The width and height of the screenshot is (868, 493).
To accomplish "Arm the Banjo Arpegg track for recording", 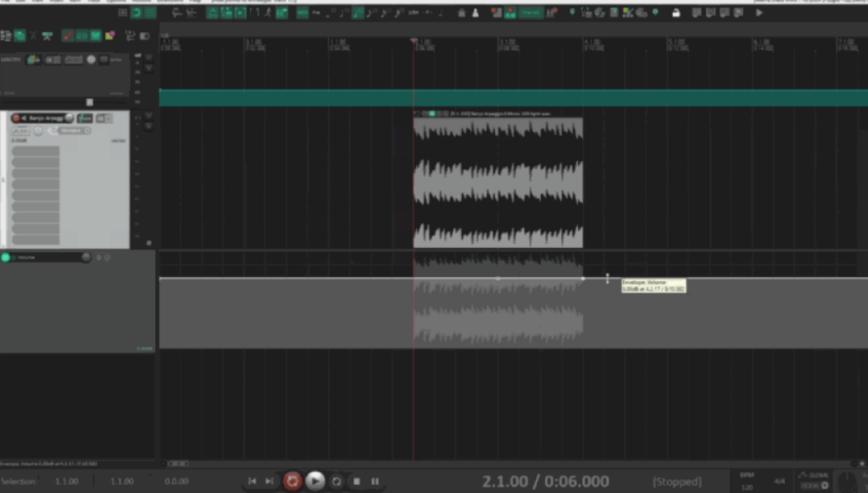I will click(15, 118).
